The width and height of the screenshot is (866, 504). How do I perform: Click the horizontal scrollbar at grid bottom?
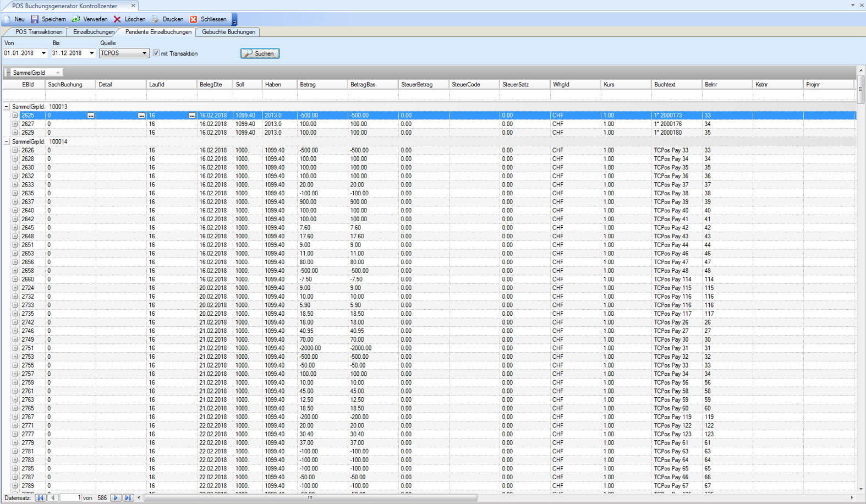pyautogui.click(x=310, y=498)
